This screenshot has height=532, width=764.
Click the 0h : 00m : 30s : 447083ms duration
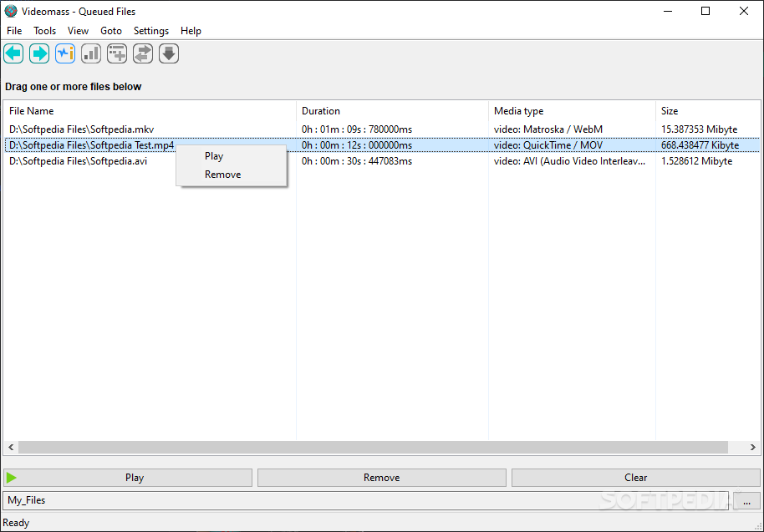tap(357, 161)
